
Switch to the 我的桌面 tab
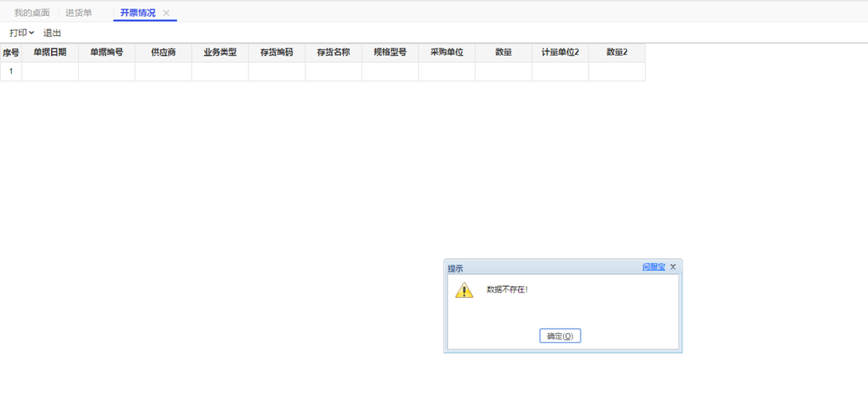32,13
